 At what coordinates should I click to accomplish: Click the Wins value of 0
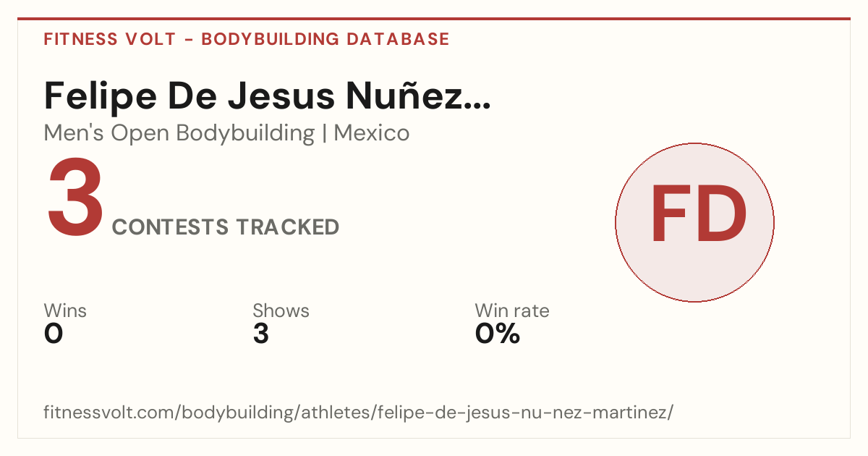(x=54, y=334)
